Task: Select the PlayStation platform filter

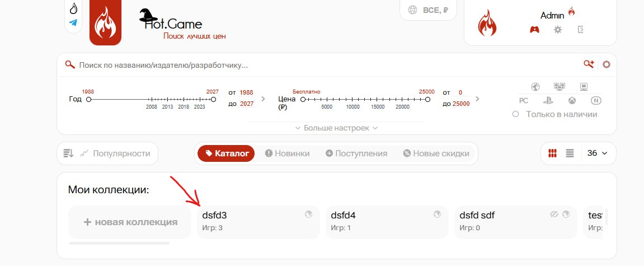Action: pos(548,101)
